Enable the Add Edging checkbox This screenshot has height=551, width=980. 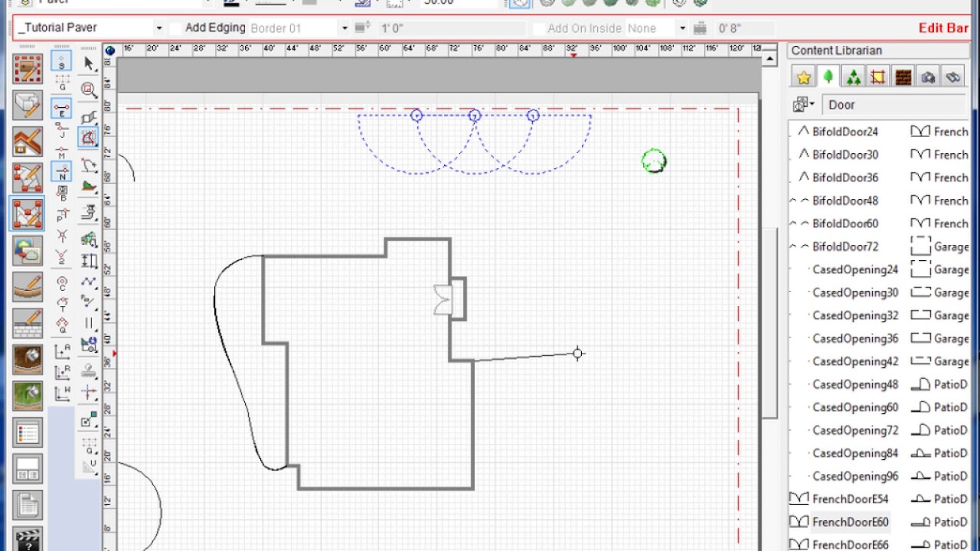click(x=177, y=28)
